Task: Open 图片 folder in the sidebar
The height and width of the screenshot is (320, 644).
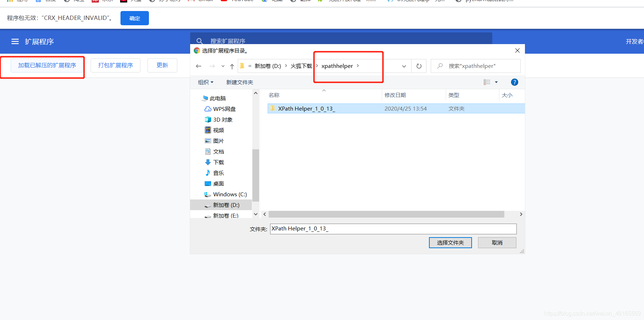Action: point(214,141)
